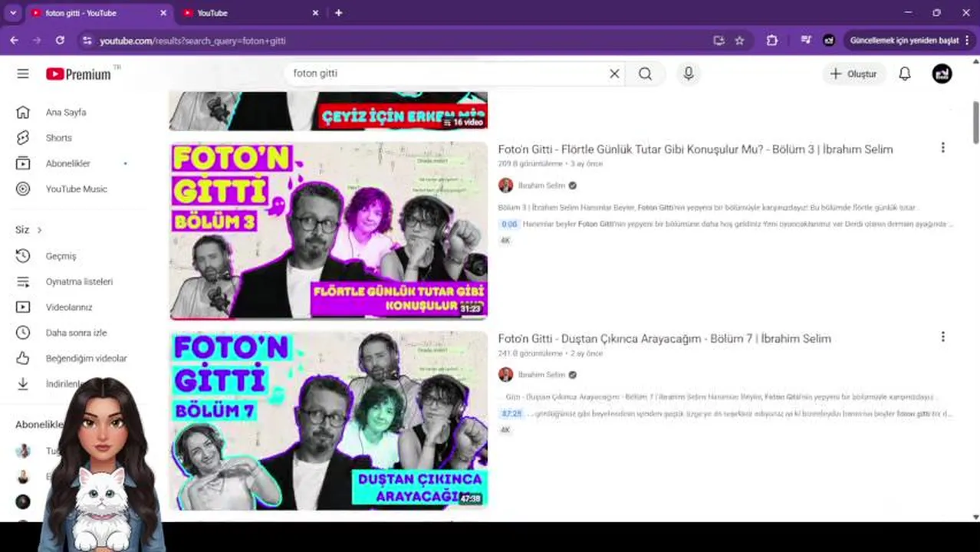The height and width of the screenshot is (552, 980).
Task: Bookmark the page with the star icon
Action: click(739, 41)
